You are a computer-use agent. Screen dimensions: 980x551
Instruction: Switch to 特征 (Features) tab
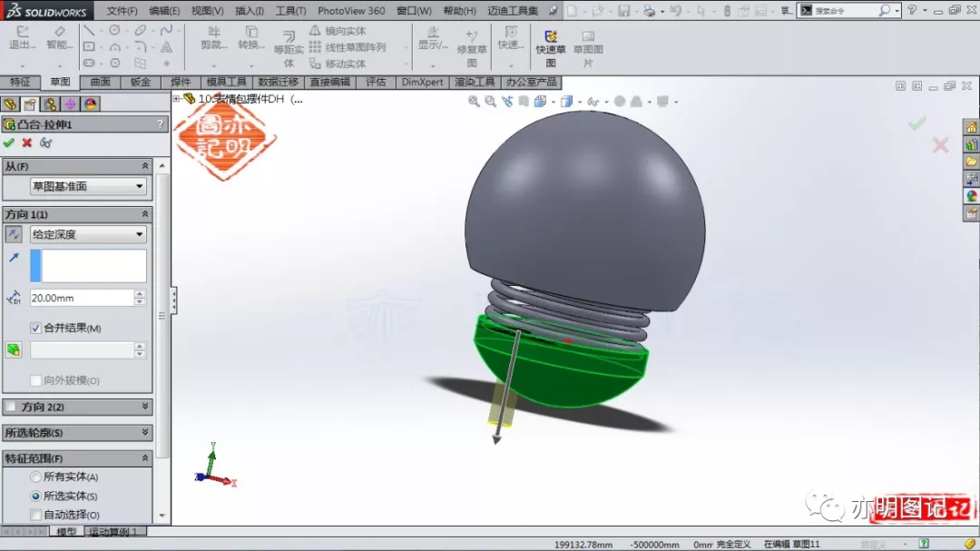pyautogui.click(x=20, y=82)
